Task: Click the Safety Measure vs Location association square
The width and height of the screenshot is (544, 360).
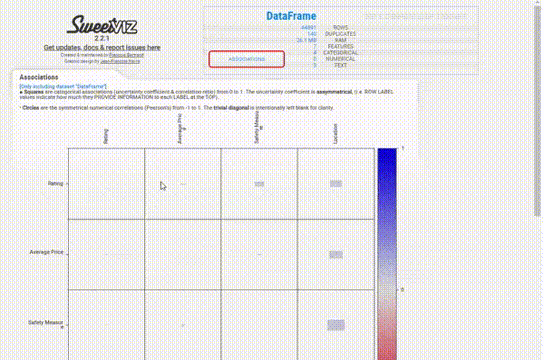Action: pos(336,325)
